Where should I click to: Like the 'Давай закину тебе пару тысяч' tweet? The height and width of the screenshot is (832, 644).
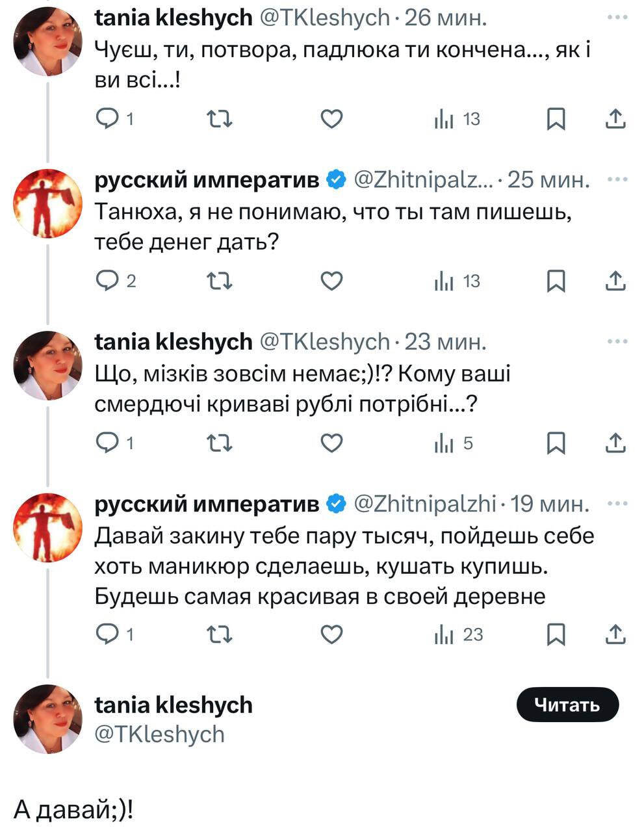pos(331,634)
